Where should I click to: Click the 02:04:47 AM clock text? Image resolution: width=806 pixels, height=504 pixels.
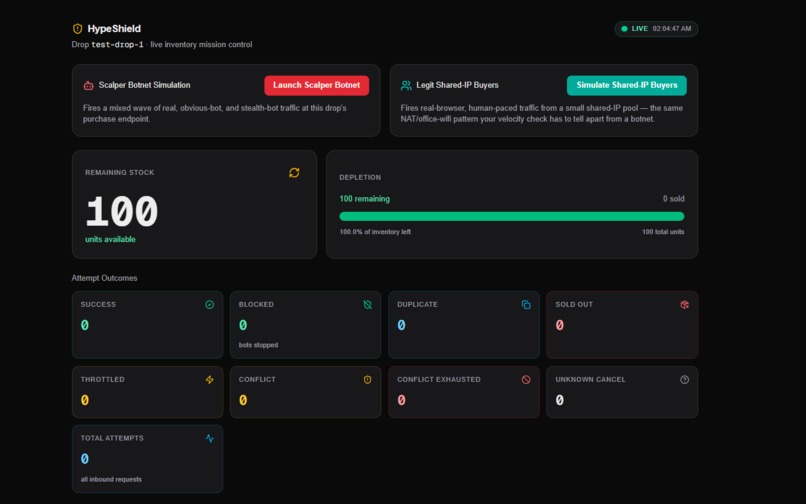(672, 29)
